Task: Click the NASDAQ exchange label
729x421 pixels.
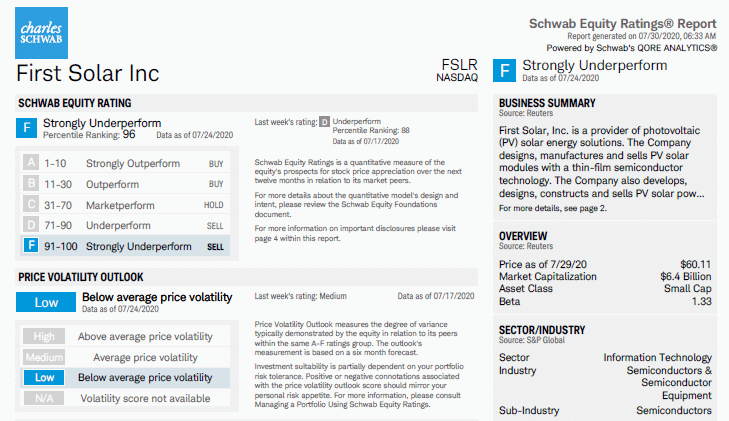Action: tap(457, 78)
